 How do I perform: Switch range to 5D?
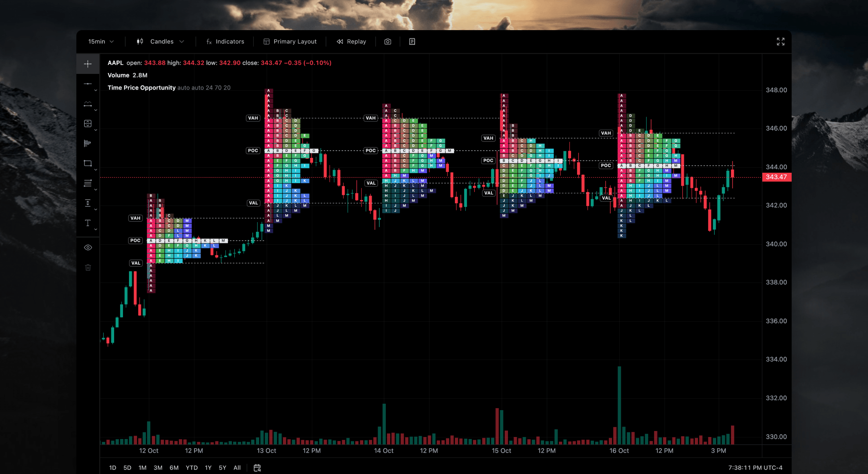[x=127, y=468]
